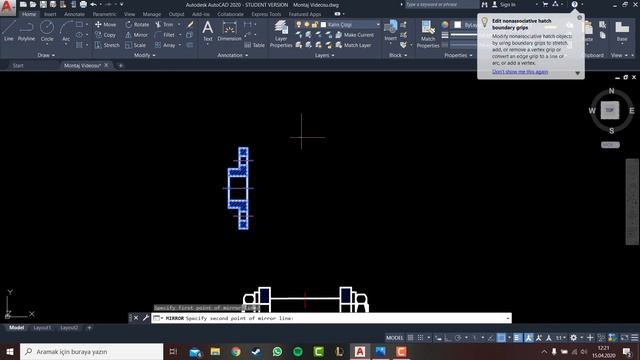
Task: Insert a Table
Action: (255, 45)
